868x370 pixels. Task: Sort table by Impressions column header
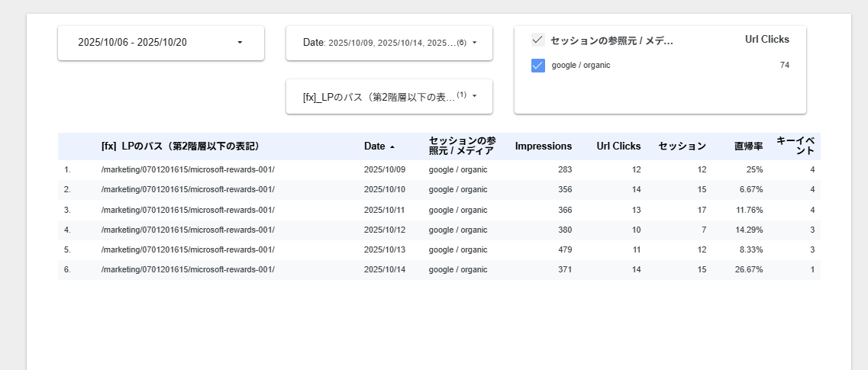pos(543,146)
